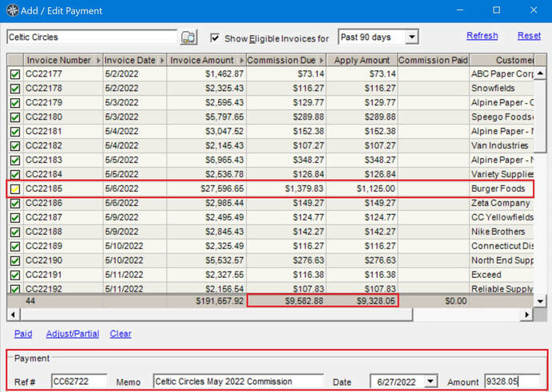The image size is (552, 392).
Task: Click the Reset link
Action: (x=529, y=36)
